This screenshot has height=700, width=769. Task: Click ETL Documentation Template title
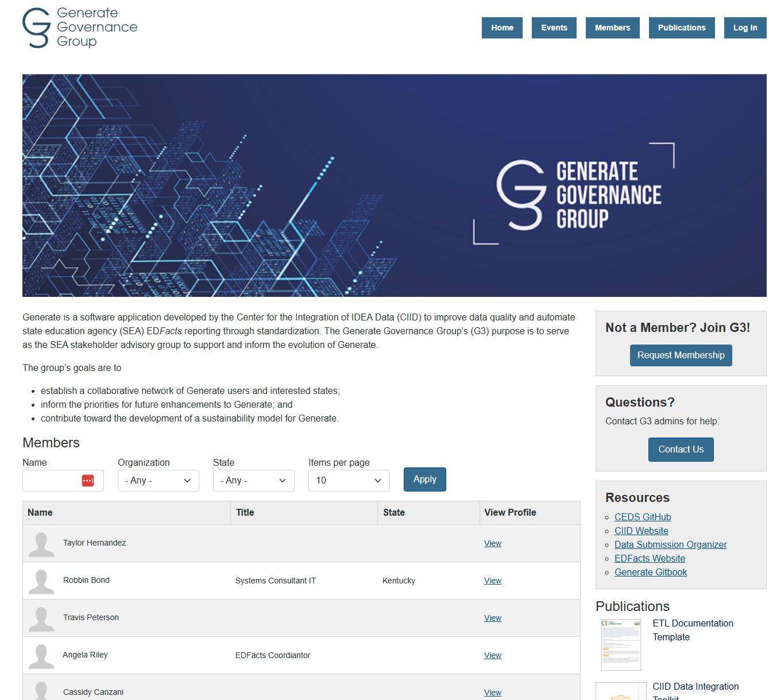click(x=693, y=630)
